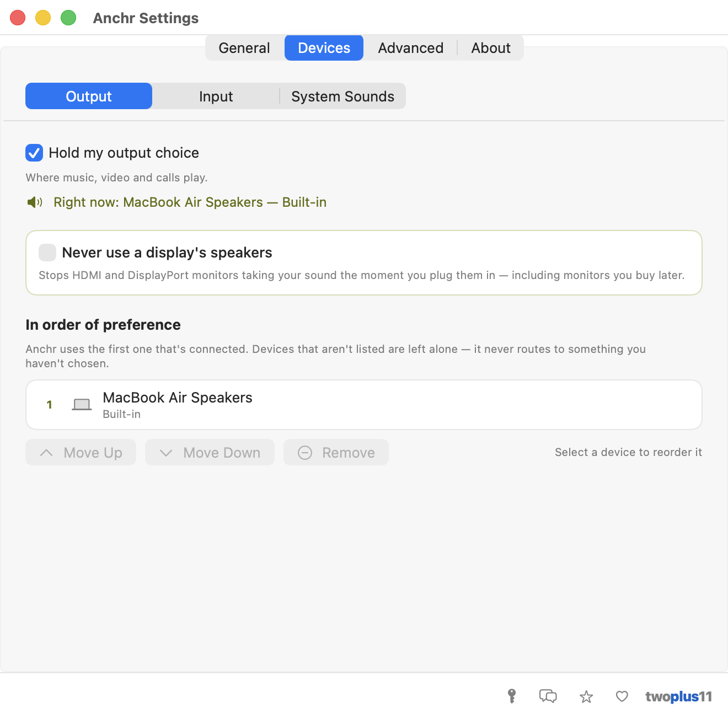
Task: Click the key license icon in footer
Action: (x=512, y=696)
